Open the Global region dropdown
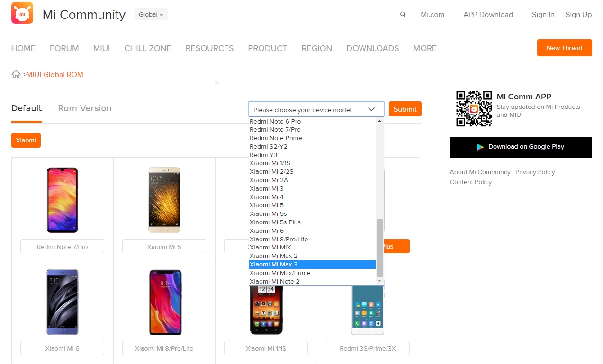This screenshot has height=364, width=603. point(151,15)
